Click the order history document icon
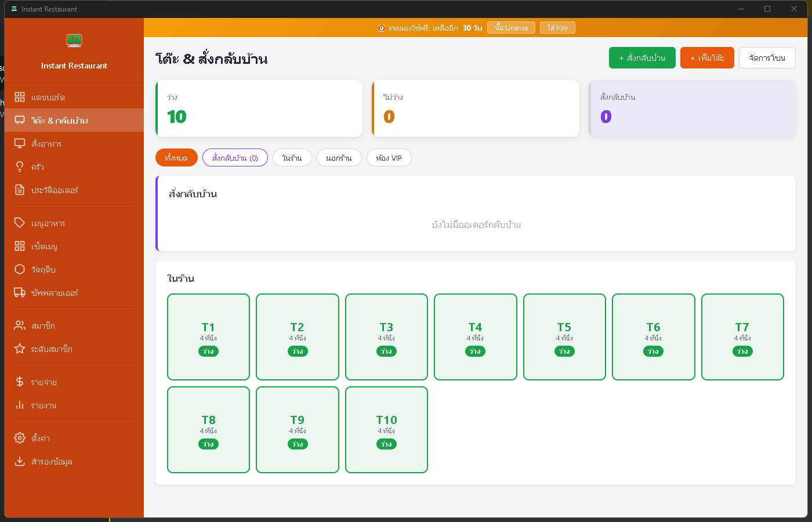This screenshot has height=522, width=812. click(20, 190)
